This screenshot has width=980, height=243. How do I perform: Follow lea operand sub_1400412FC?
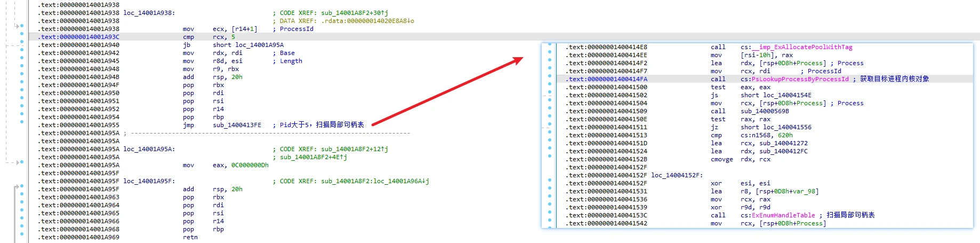(783, 151)
